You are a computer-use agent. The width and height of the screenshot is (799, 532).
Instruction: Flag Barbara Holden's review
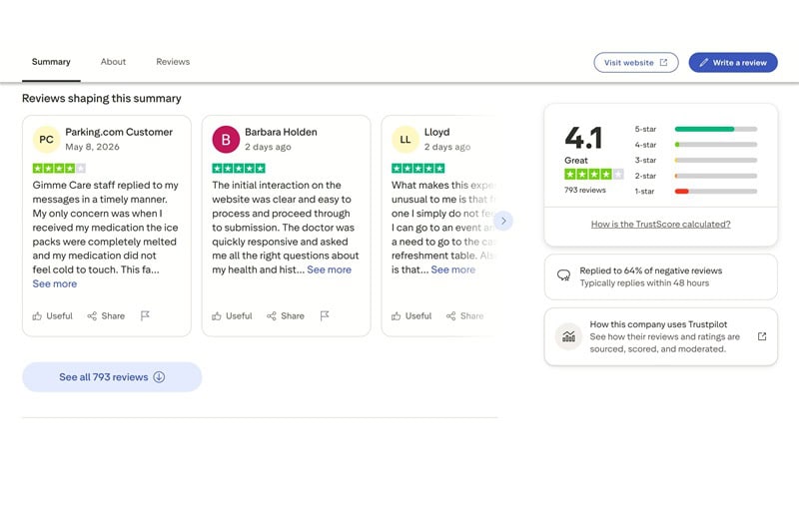324,316
